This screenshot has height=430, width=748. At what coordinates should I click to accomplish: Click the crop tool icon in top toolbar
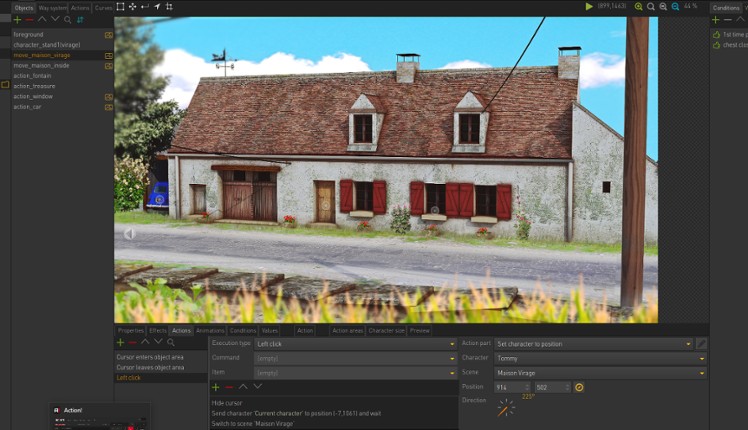coord(169,6)
